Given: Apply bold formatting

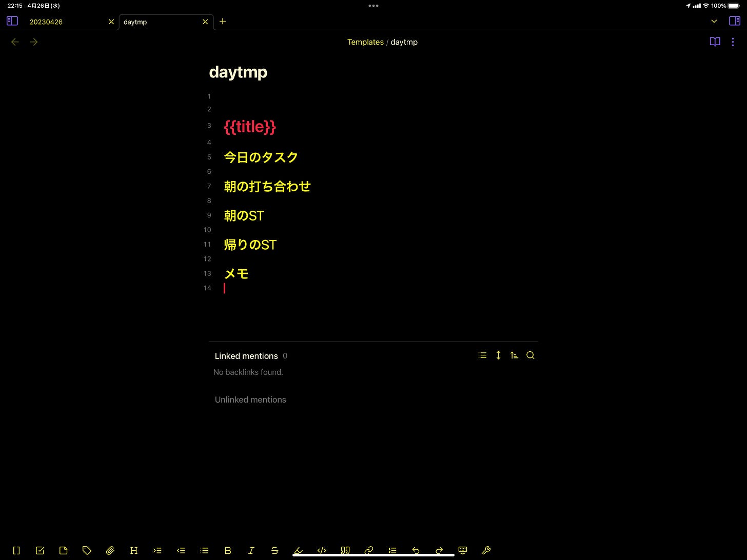Looking at the screenshot, I should click(228, 550).
